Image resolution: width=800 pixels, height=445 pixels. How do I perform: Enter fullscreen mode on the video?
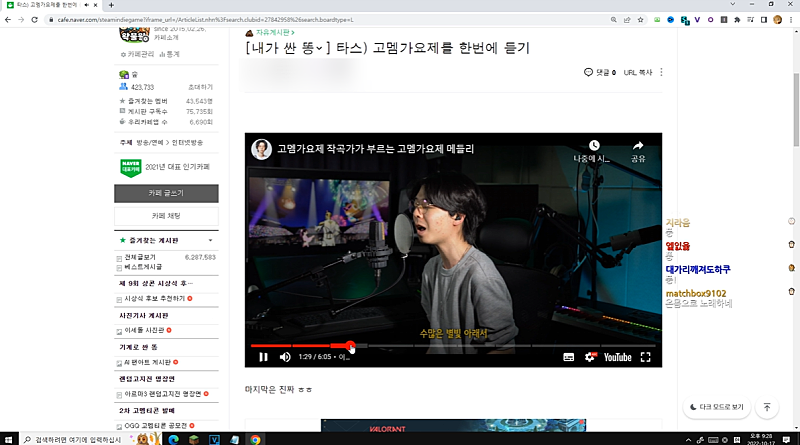tap(645, 357)
